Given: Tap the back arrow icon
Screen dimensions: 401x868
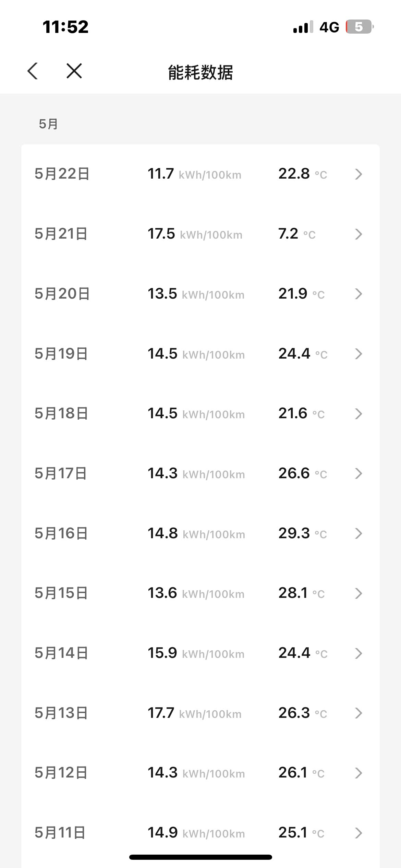Looking at the screenshot, I should [x=33, y=71].
